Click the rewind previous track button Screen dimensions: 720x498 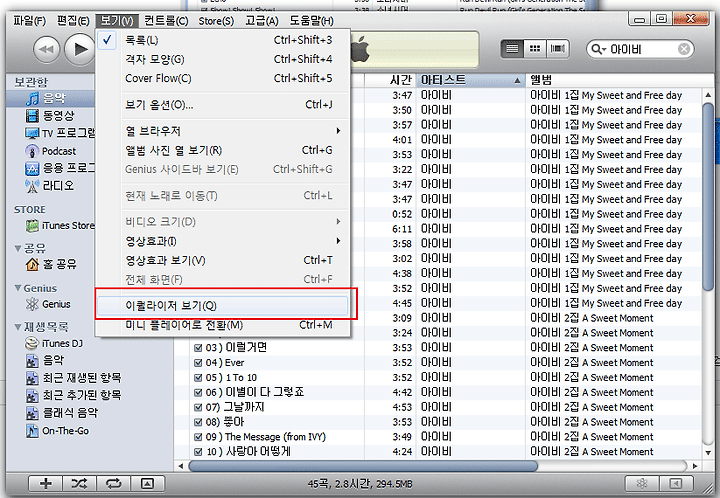(46, 49)
